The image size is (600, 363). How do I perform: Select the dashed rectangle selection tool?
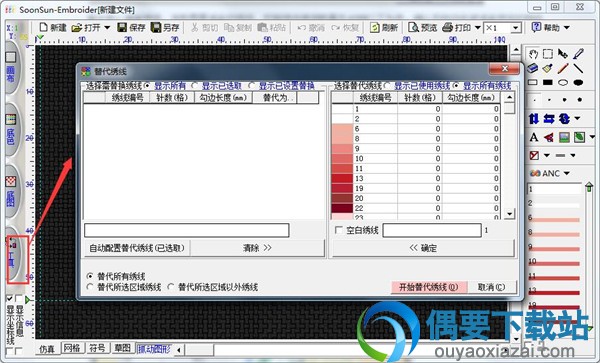coord(548,54)
